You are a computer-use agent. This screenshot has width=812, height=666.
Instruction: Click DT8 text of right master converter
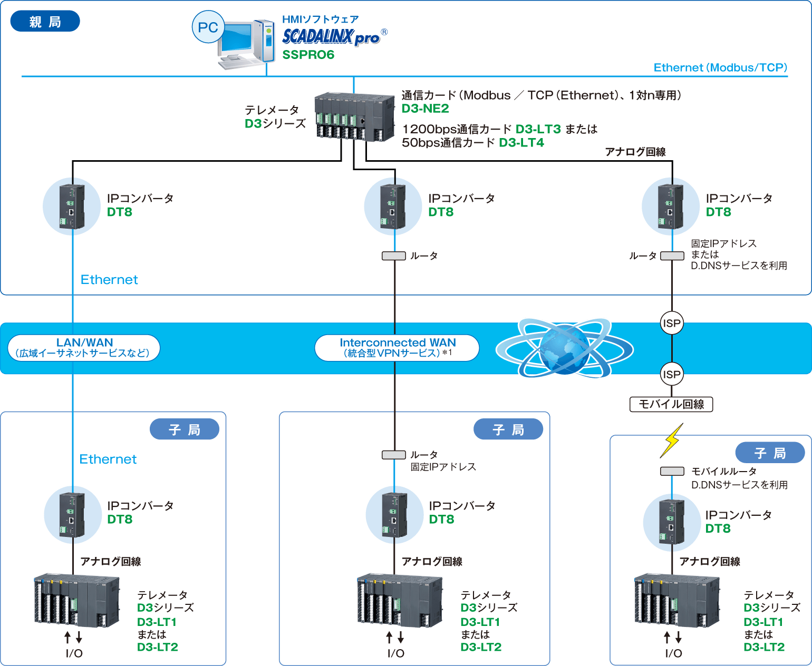tap(719, 212)
